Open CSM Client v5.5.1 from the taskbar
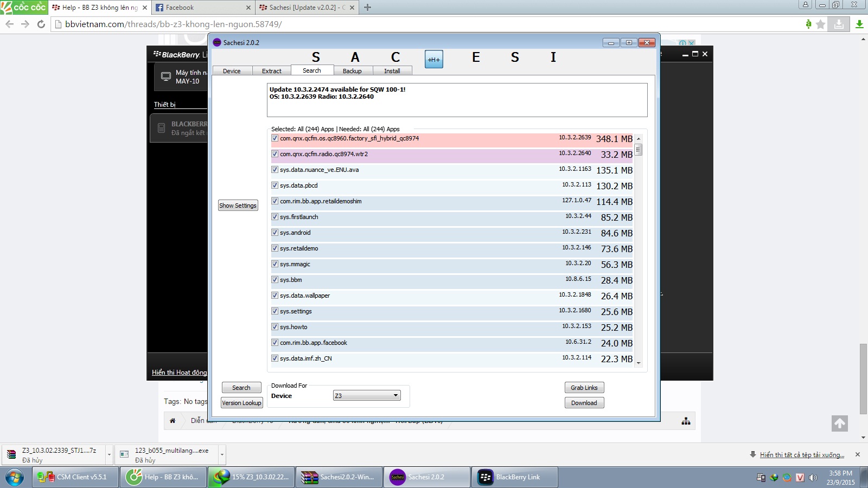The height and width of the screenshot is (488, 868). [x=75, y=477]
